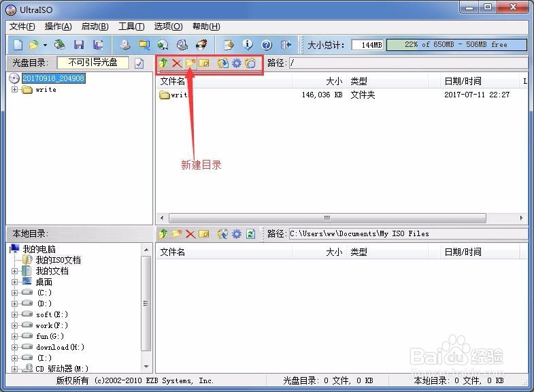Open the 选项(O) menu
This screenshot has width=534, height=392.
pyautogui.click(x=168, y=27)
